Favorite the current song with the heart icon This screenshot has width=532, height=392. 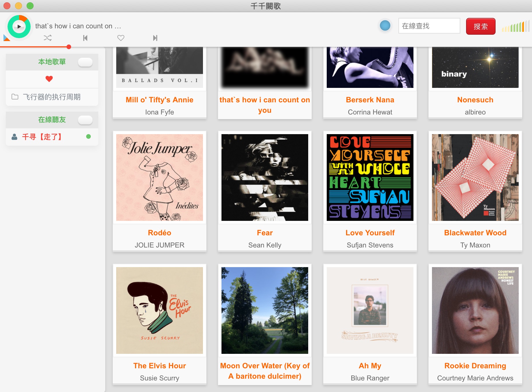tap(121, 38)
